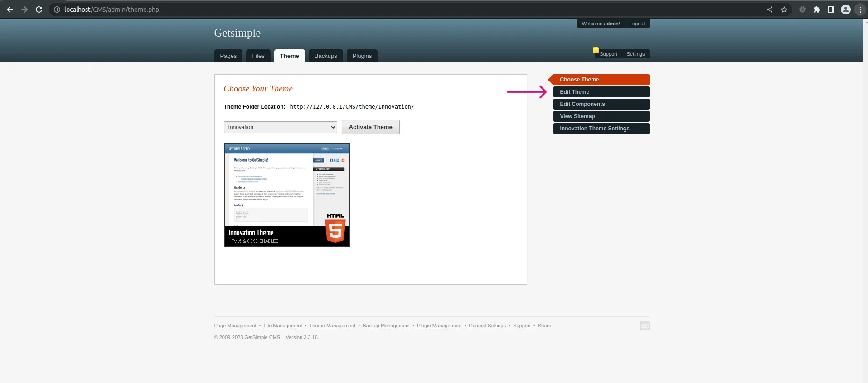Open Innovation Theme Settings in sidebar
This screenshot has height=383, width=868.
601,129
